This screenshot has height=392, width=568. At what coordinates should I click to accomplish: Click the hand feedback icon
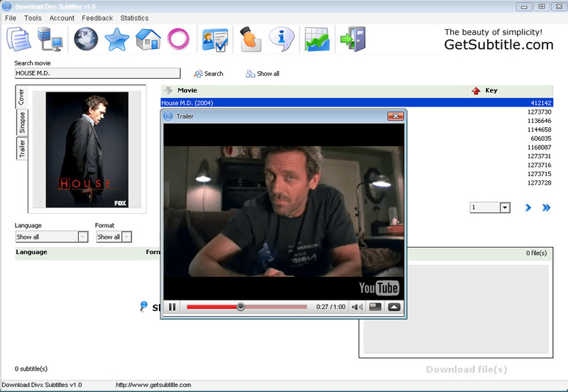click(x=251, y=39)
